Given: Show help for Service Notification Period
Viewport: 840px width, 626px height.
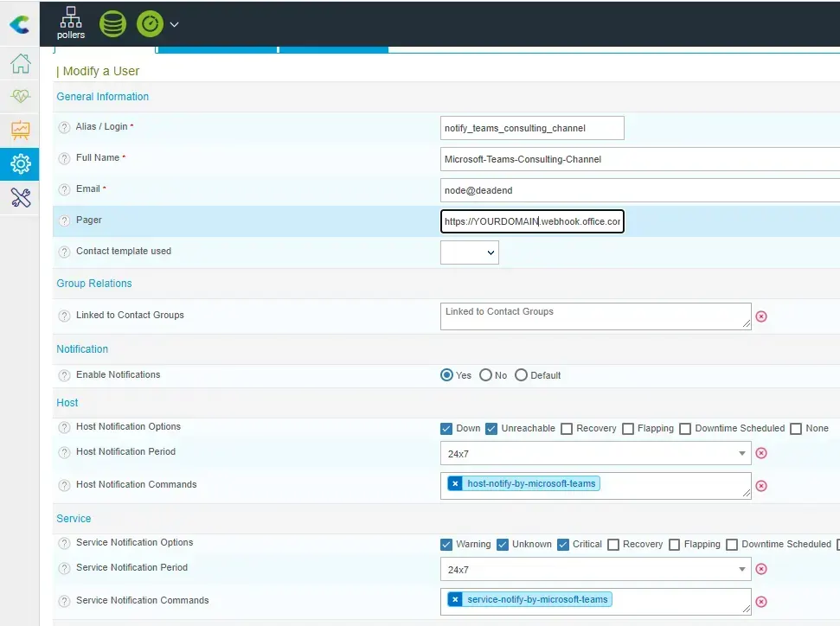Looking at the screenshot, I should point(64,568).
